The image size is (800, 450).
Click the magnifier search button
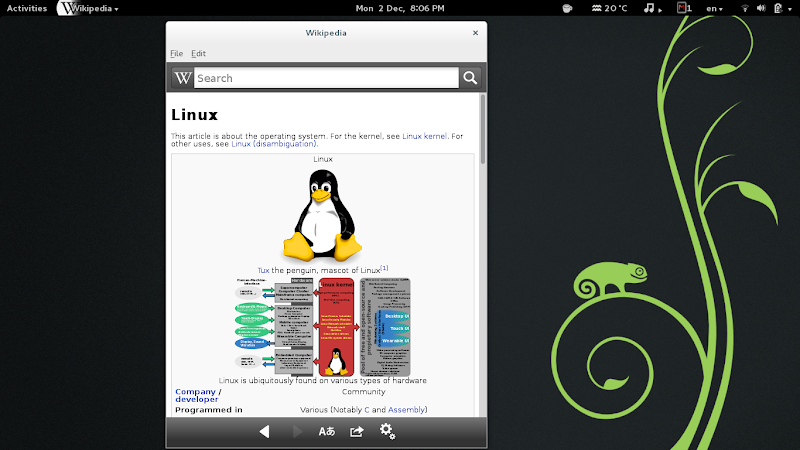[470, 78]
